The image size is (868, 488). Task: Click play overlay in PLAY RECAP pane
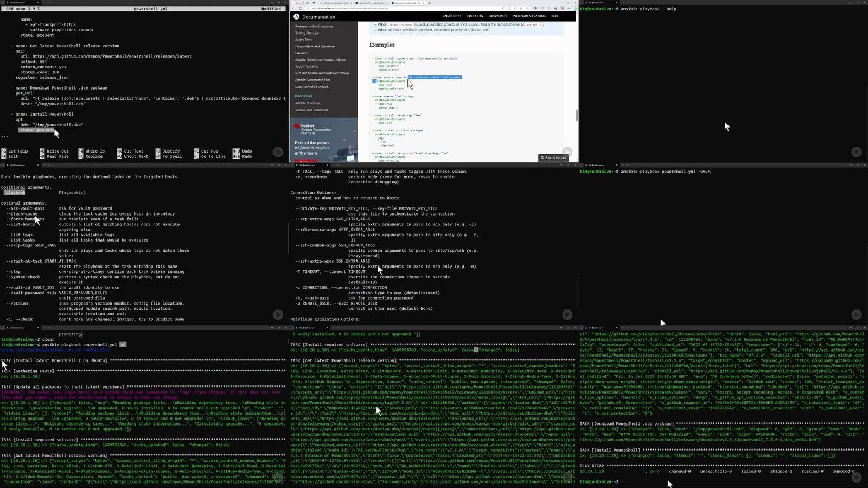click(x=857, y=477)
